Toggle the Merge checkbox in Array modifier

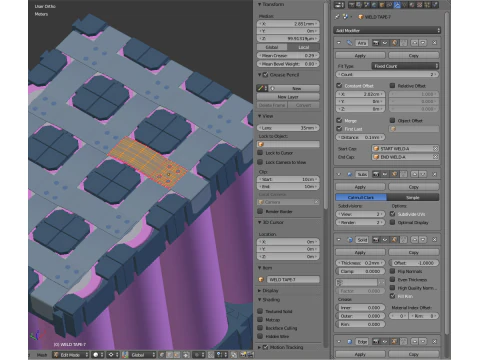click(x=339, y=120)
